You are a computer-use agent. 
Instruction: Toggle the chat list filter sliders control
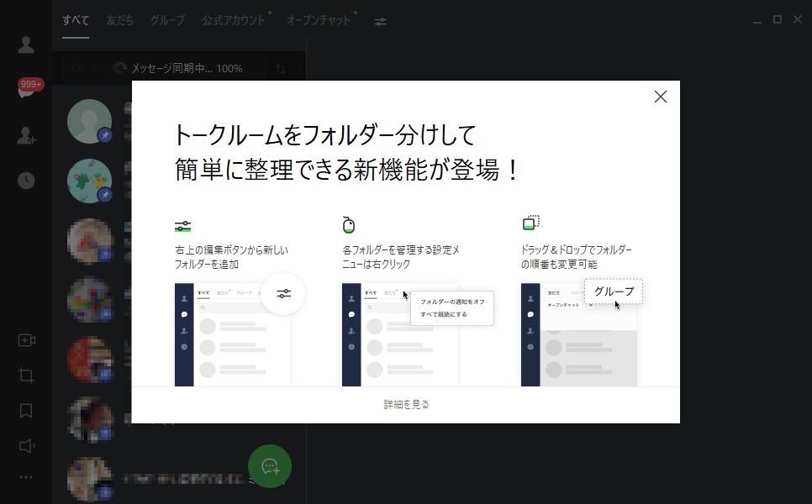tap(380, 21)
